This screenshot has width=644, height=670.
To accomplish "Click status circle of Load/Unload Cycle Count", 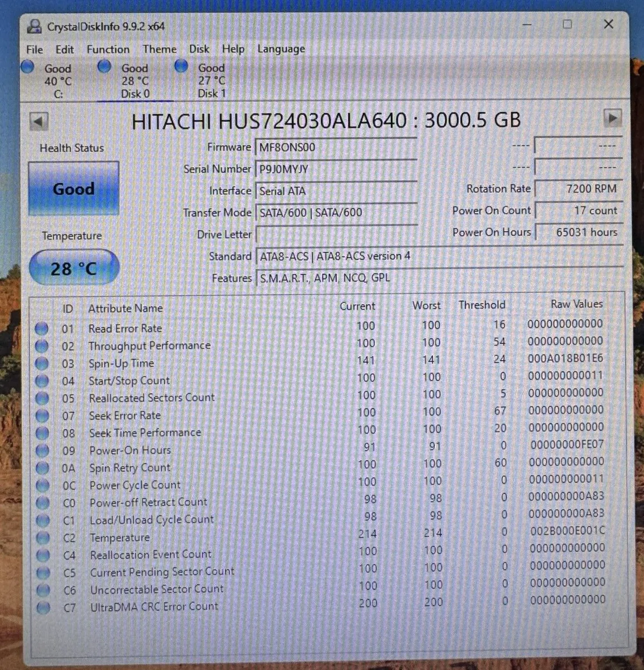I will [x=42, y=520].
